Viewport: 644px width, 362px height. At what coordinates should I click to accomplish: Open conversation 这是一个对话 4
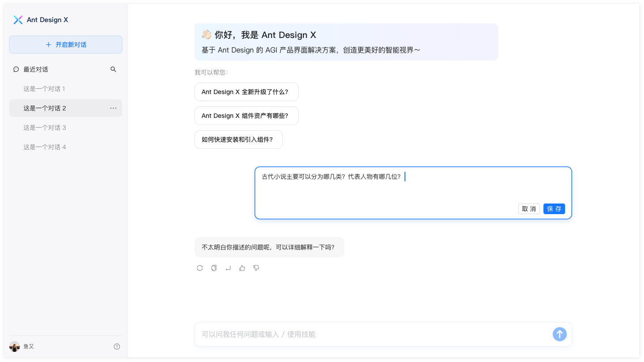pos(66,147)
